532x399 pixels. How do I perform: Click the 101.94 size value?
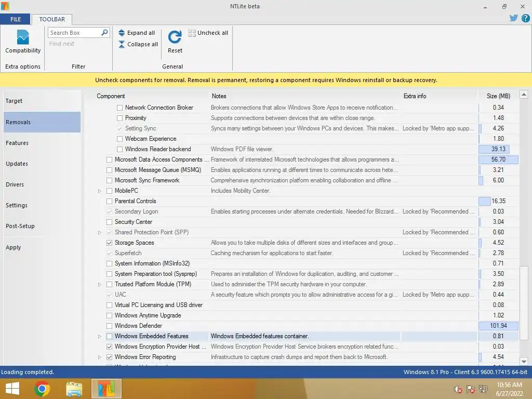coord(498,326)
